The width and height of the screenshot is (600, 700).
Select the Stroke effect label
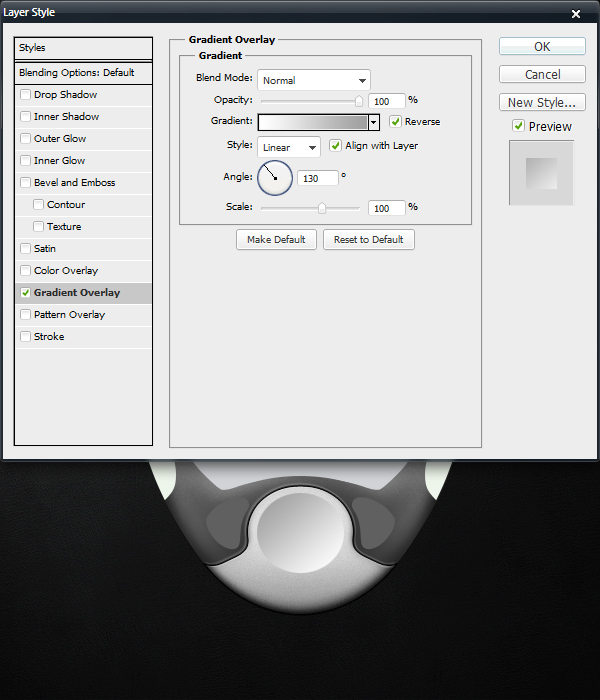pos(49,337)
